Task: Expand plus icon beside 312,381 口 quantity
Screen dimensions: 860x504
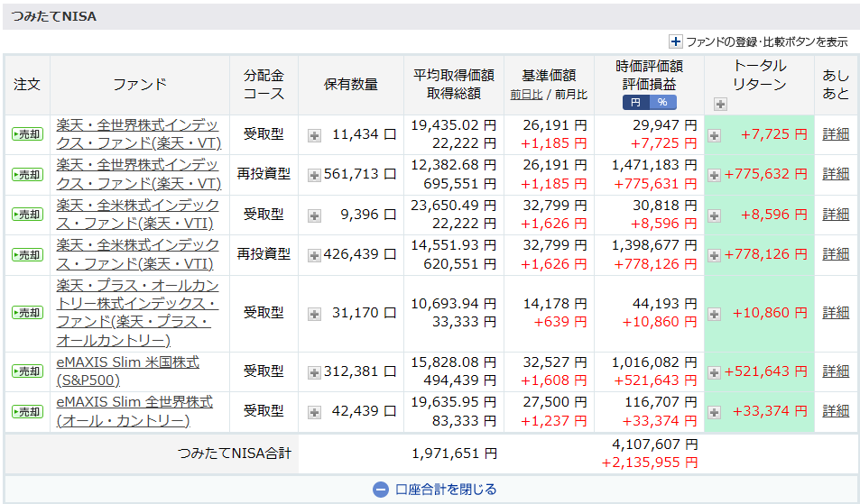Action: coord(314,372)
